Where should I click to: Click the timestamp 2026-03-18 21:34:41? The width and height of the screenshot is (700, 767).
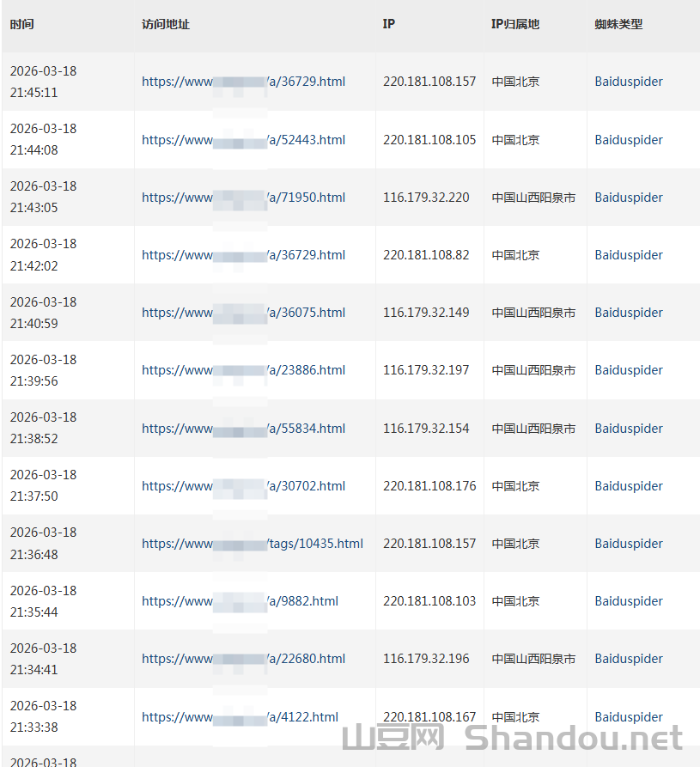coord(43,659)
